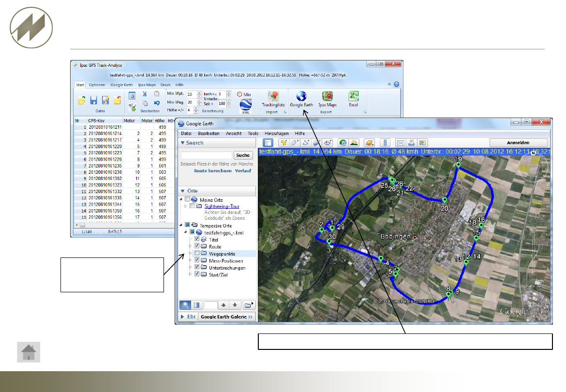Collapse the ribbon with the small up arrow

pos(389,84)
